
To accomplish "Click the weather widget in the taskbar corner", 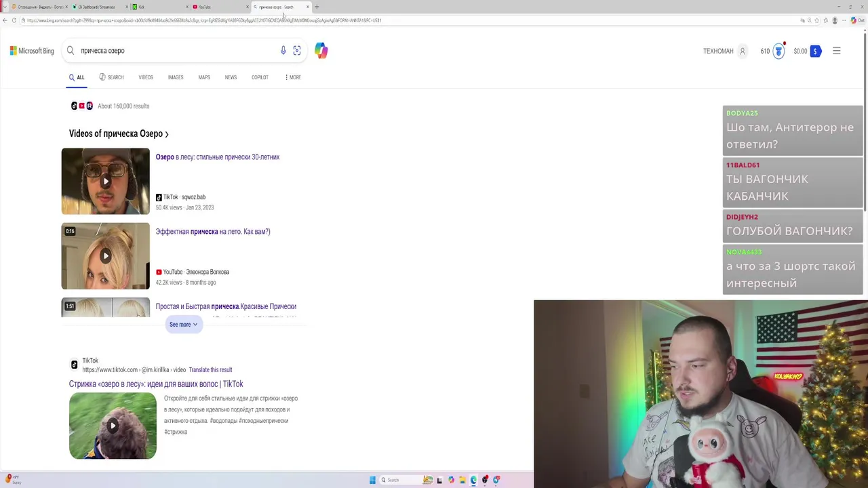I will click(x=14, y=480).
